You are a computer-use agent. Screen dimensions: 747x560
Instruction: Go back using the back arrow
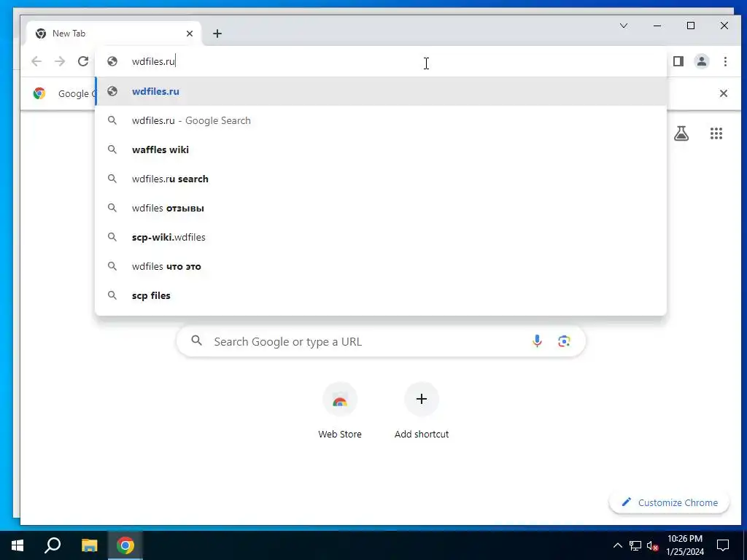(x=36, y=61)
